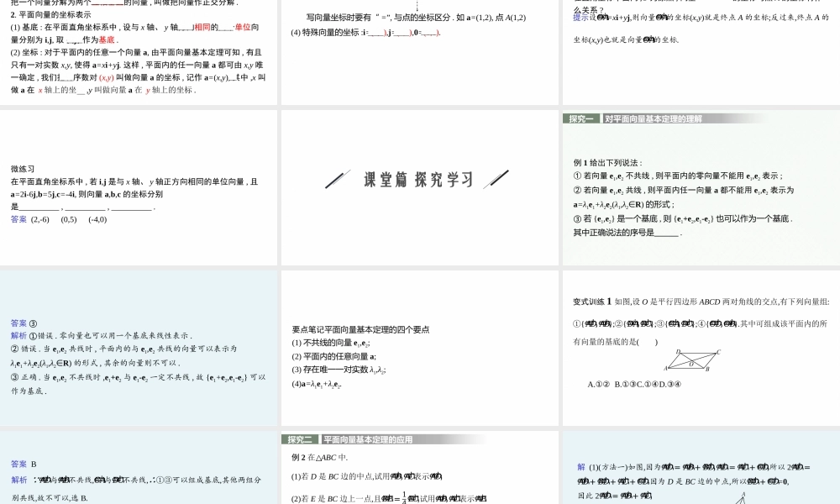Click the pen-stroke icon right of 探究学习 title
This screenshot has height=504, width=840.
coord(499,178)
